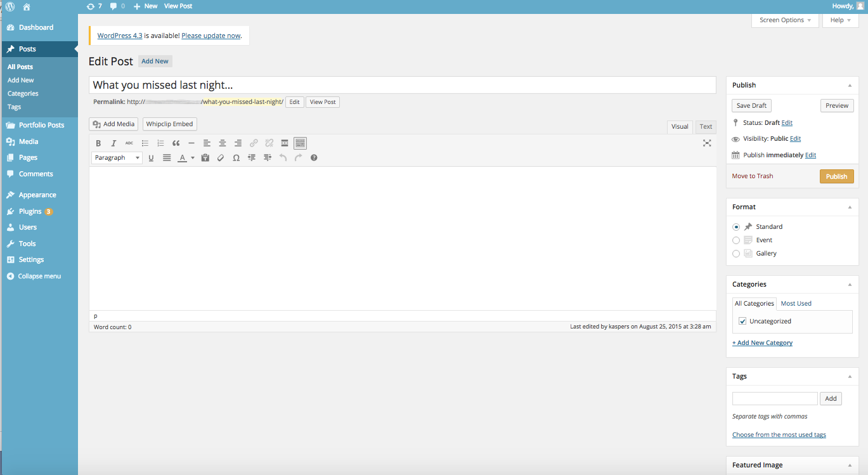Redo the last edit
The width and height of the screenshot is (868, 475).
click(298, 158)
